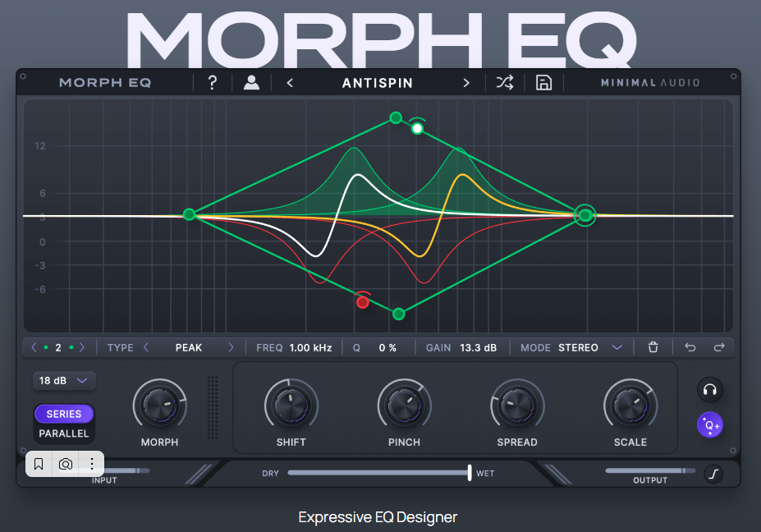This screenshot has height=532, width=761.
Task: Click the OUTPUT gain slider
Action: pyautogui.click(x=650, y=470)
